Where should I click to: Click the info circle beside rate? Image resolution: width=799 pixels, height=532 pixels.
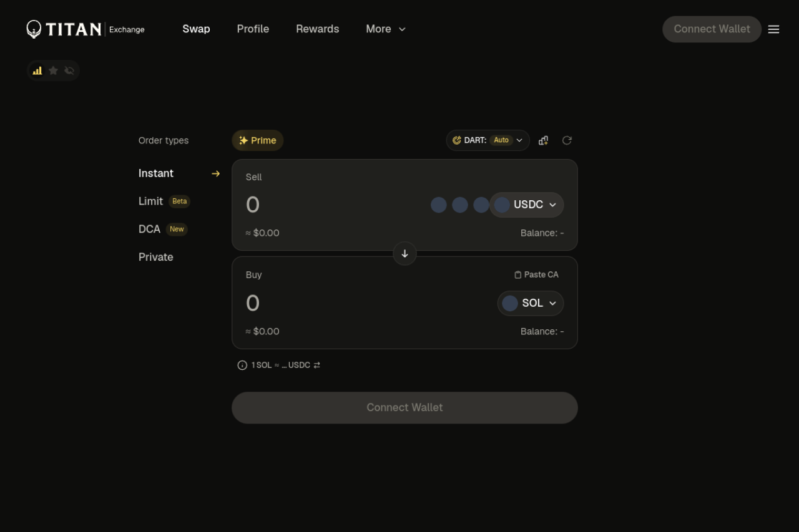point(242,365)
